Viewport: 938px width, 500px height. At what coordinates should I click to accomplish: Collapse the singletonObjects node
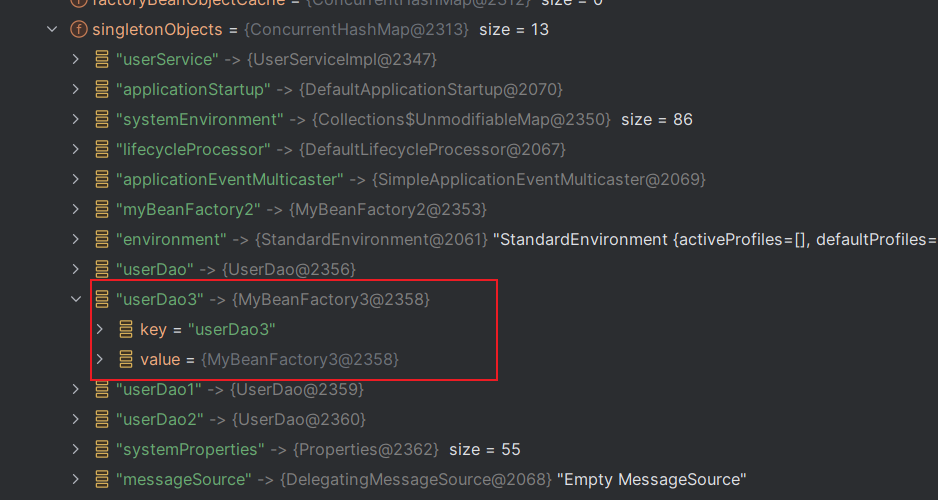pyautogui.click(x=52, y=30)
